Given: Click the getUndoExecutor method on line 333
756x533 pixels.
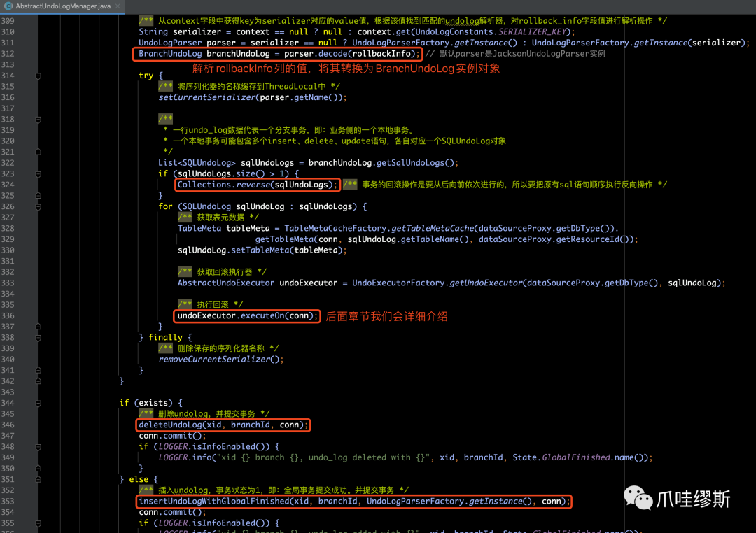Looking at the screenshot, I should click(486, 283).
